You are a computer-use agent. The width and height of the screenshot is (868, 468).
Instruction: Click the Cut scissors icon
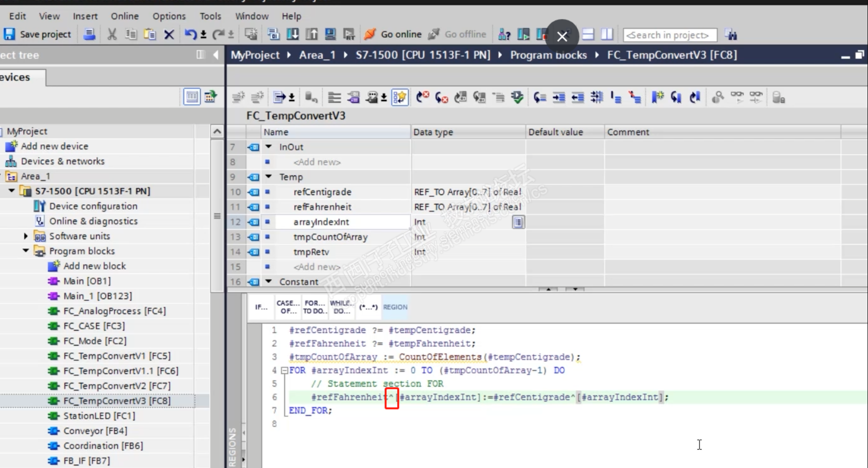(112, 34)
